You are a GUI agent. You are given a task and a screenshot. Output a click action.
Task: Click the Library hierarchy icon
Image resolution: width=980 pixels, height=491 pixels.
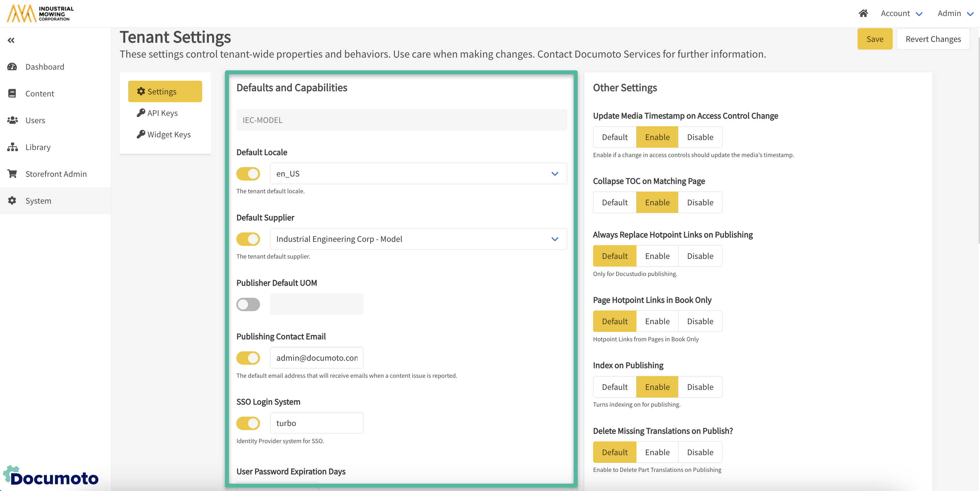(x=12, y=147)
